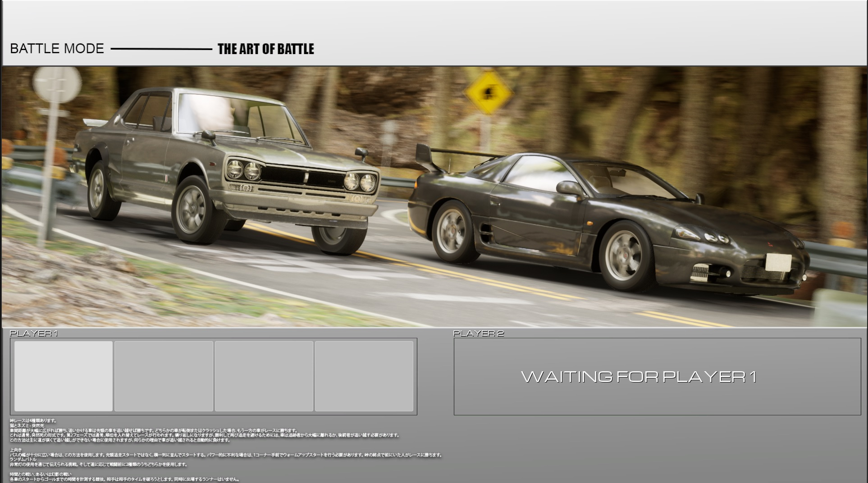Screen dimensions: 868x483
Task: Click the PLAYER 2 label
Action: (x=479, y=333)
